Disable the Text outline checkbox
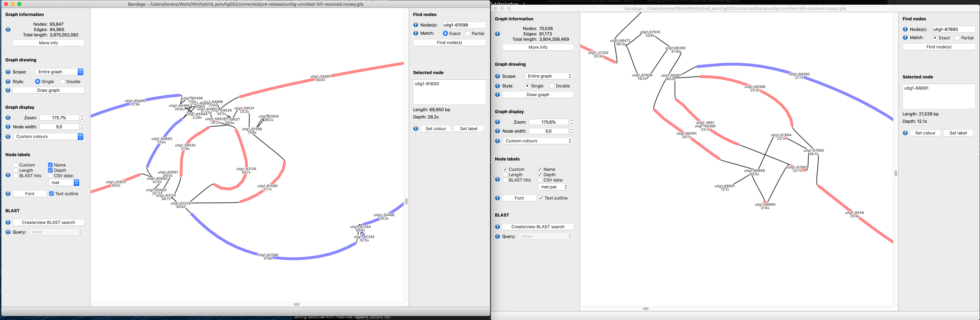 tap(51, 193)
